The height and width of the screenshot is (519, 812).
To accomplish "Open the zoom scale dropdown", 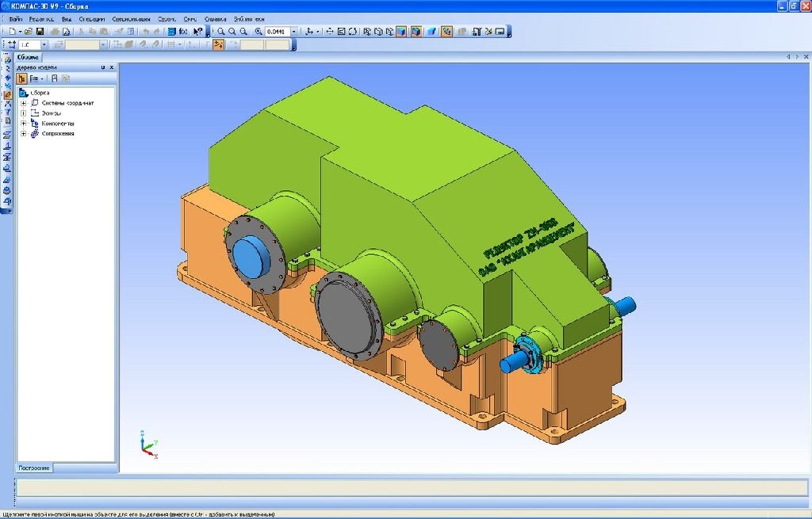I will point(294,32).
